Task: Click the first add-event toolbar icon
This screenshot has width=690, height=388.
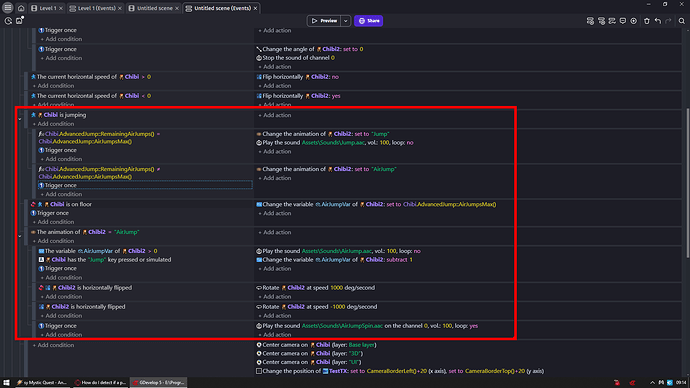Action: click(590, 21)
